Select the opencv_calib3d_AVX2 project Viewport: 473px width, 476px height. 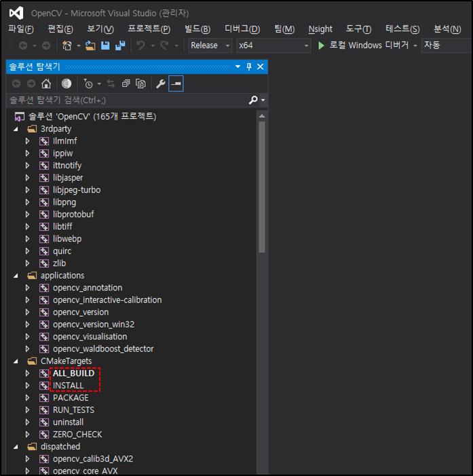click(93, 459)
